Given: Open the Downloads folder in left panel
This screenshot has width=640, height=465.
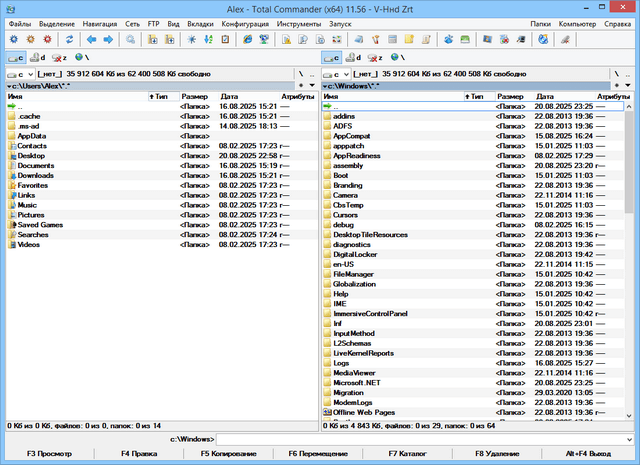Looking at the screenshot, I should (x=36, y=175).
